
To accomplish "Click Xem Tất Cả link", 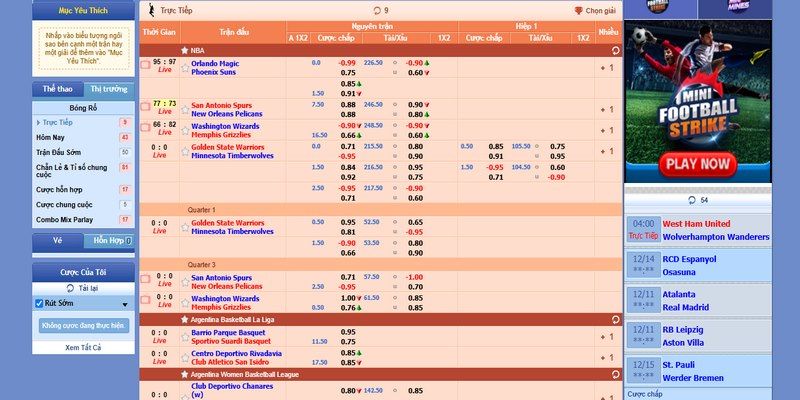I will (x=83, y=347).
